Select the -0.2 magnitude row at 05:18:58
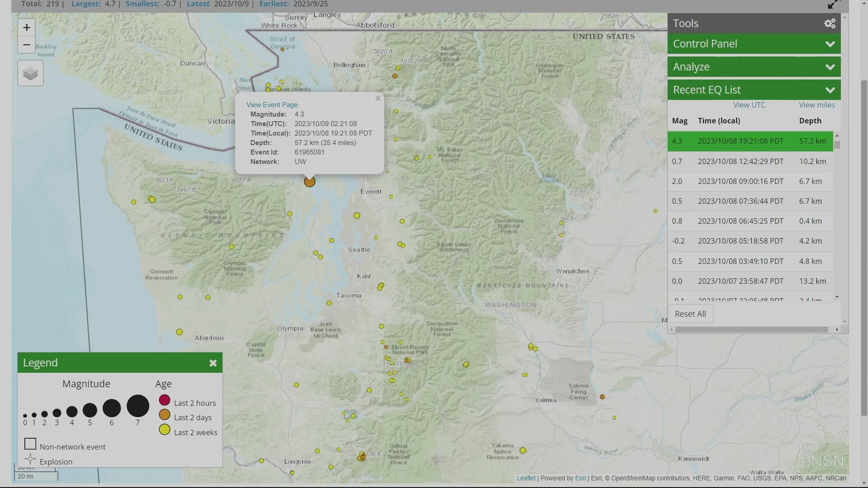 pos(750,241)
